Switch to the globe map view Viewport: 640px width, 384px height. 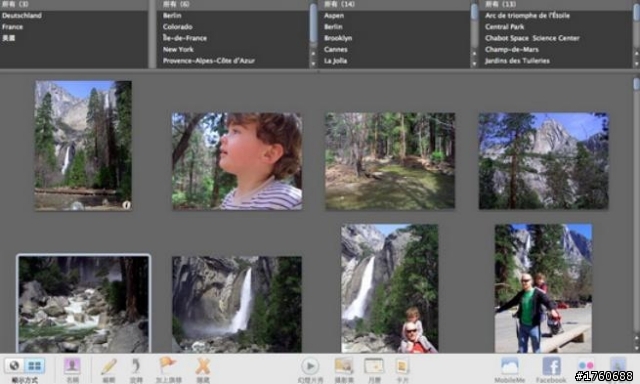[x=14, y=366]
